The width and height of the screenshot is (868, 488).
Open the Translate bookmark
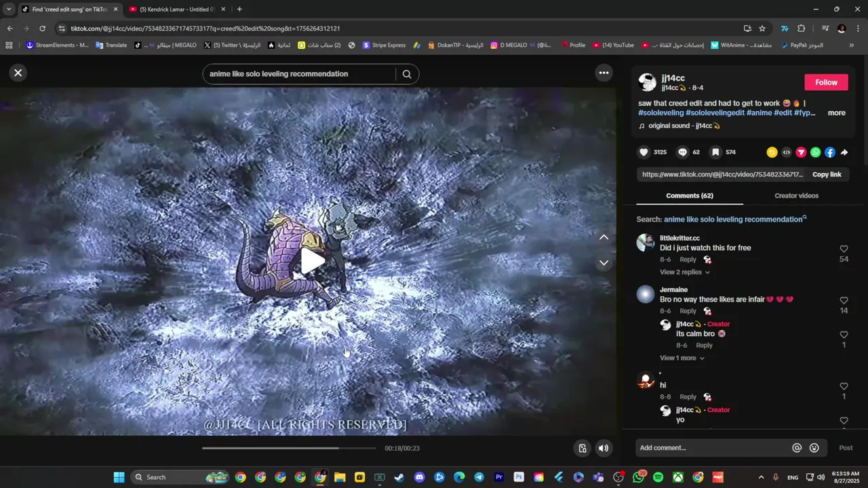(x=111, y=45)
